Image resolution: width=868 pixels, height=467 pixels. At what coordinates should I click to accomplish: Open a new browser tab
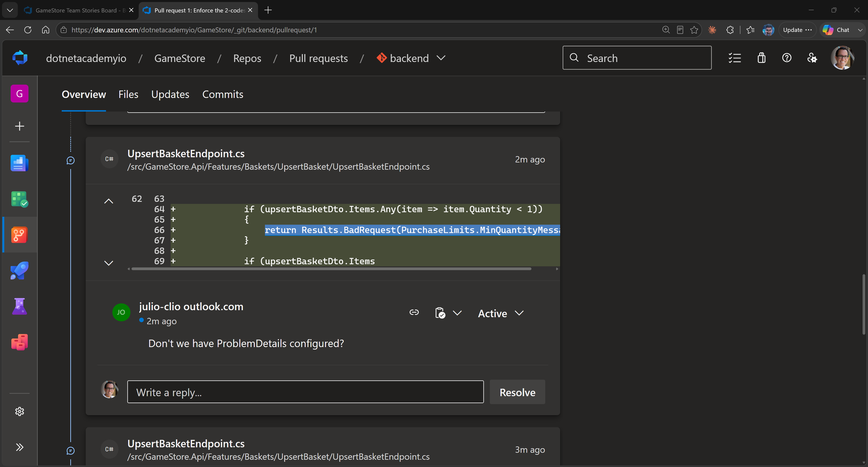pyautogui.click(x=268, y=10)
